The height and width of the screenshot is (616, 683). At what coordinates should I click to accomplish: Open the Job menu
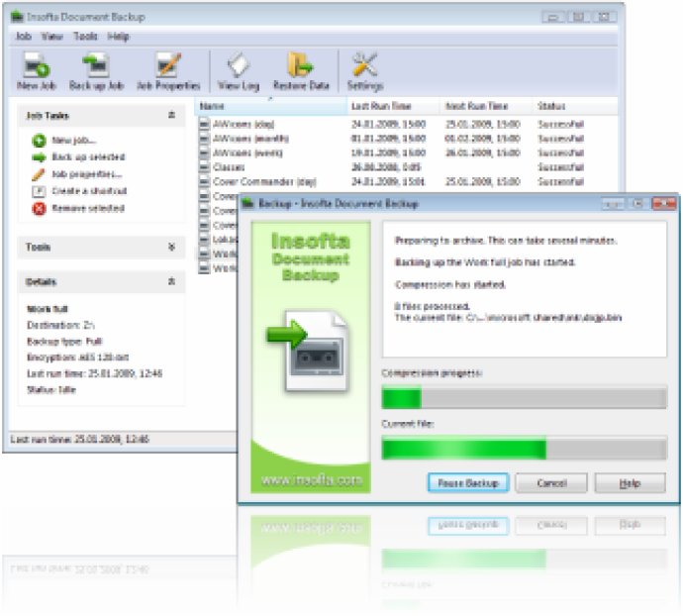(24, 37)
